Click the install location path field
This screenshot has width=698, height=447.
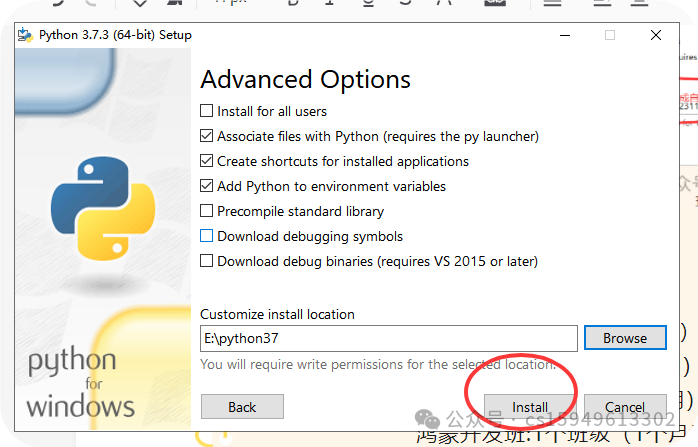389,338
